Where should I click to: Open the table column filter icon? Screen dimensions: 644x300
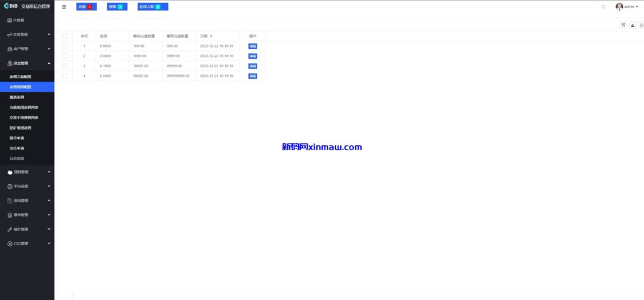(623, 25)
